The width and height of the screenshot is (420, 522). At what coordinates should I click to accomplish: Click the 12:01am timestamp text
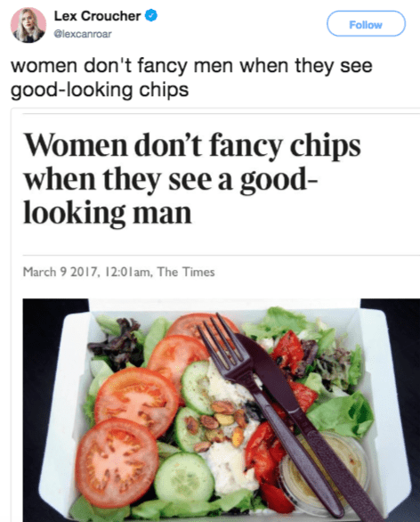click(128, 272)
